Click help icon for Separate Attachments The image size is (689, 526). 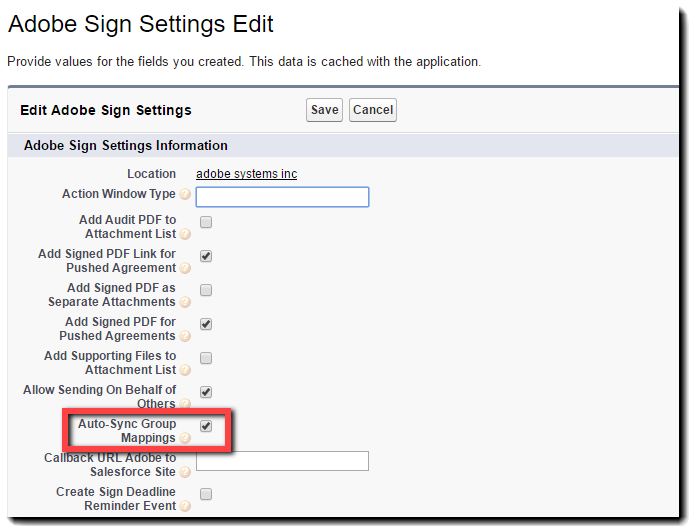(x=185, y=303)
